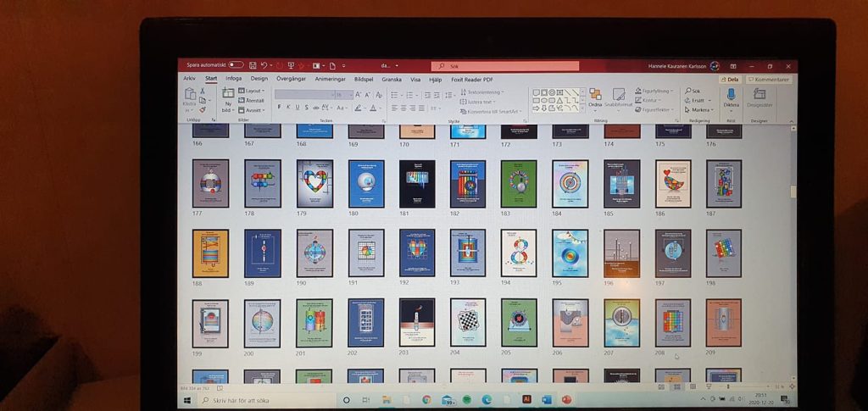
Task: Click the Kommentarer button
Action: coord(768,79)
